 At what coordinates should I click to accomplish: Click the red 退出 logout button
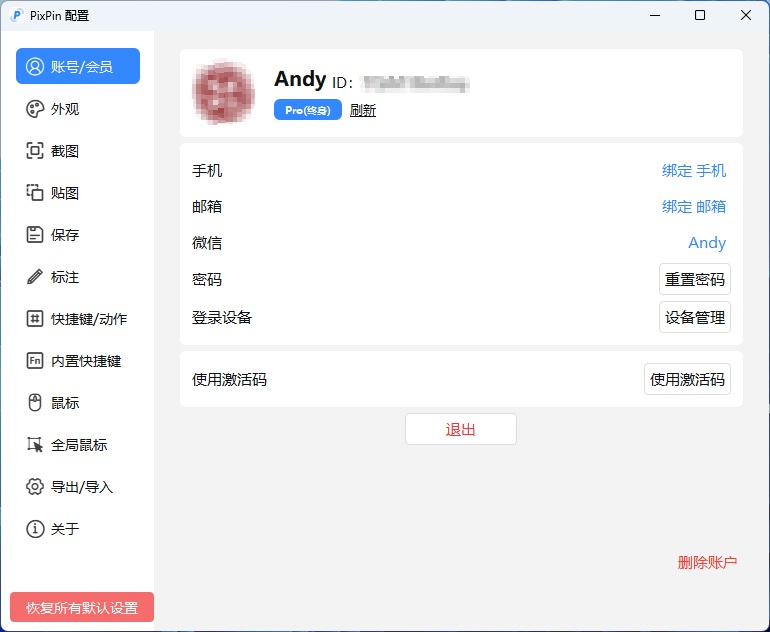coord(461,429)
